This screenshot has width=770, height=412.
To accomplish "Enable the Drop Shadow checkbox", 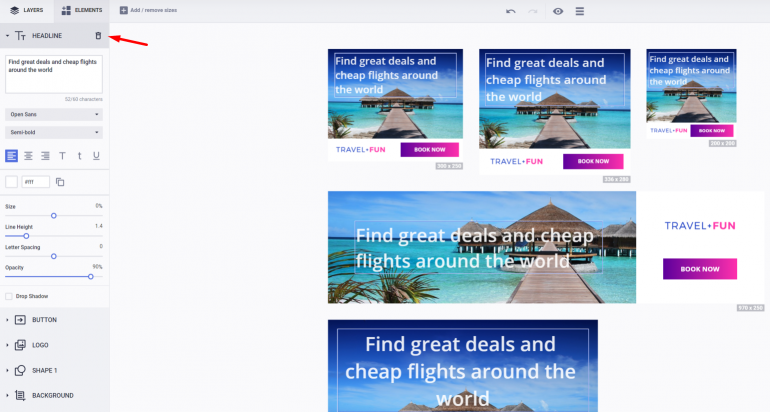I will click(x=9, y=296).
